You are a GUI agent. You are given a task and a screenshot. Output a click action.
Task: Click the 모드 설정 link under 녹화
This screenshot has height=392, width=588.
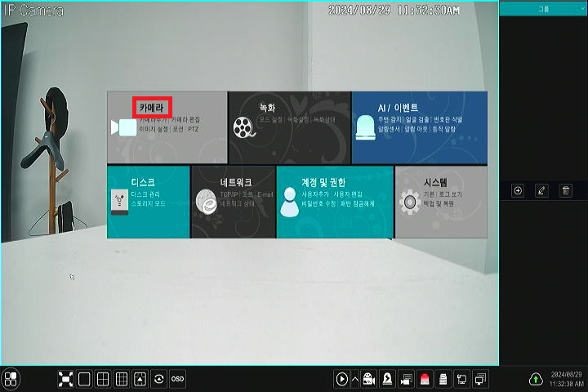[x=271, y=120]
